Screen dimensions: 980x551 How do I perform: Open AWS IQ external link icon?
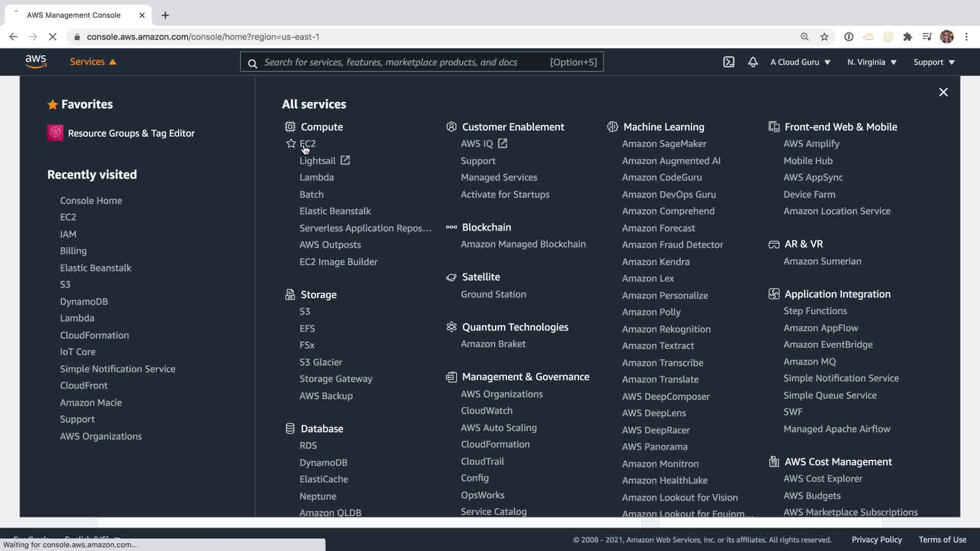point(502,143)
